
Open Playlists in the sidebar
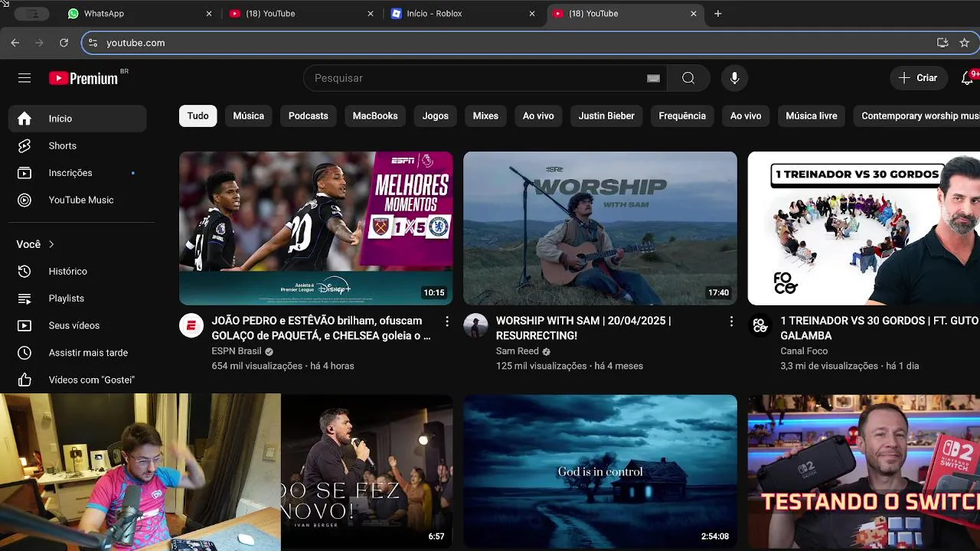click(77, 298)
